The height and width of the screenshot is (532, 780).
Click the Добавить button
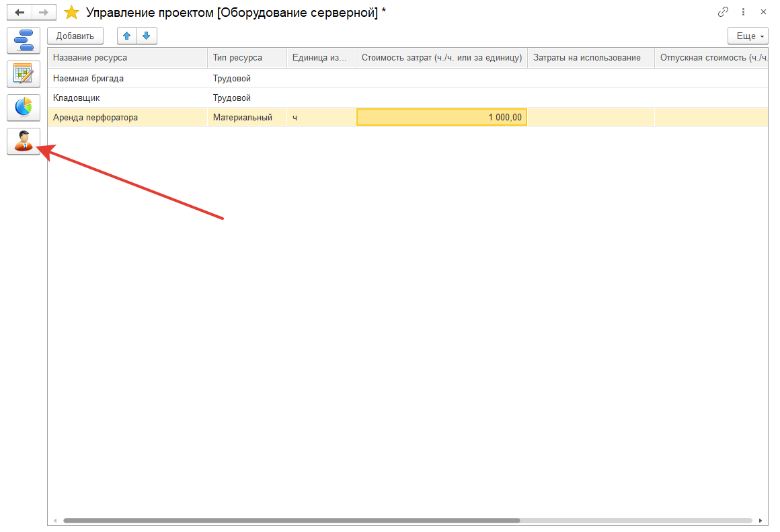pyautogui.click(x=75, y=36)
